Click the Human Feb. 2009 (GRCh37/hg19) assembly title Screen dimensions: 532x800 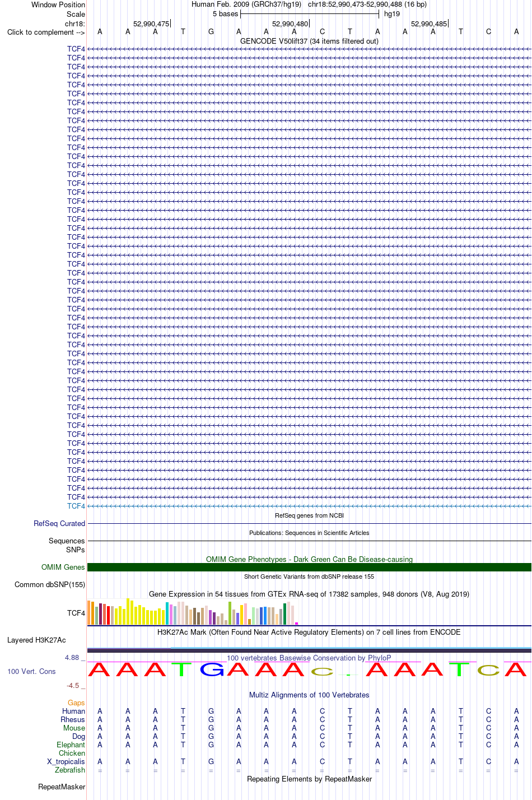point(246,4)
